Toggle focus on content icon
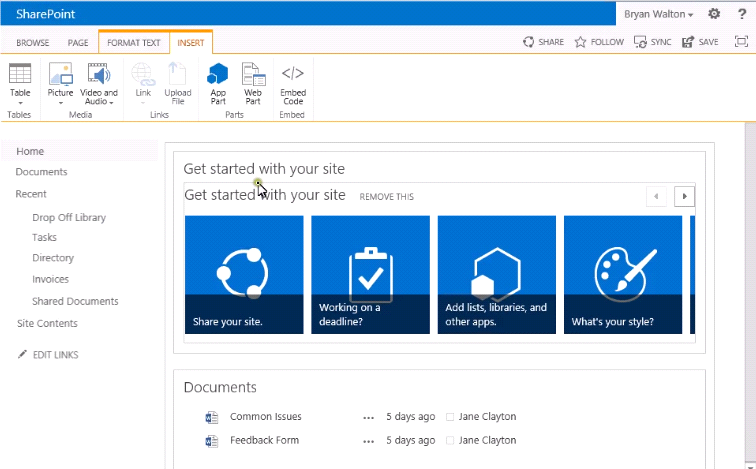756x469 pixels. (x=741, y=41)
